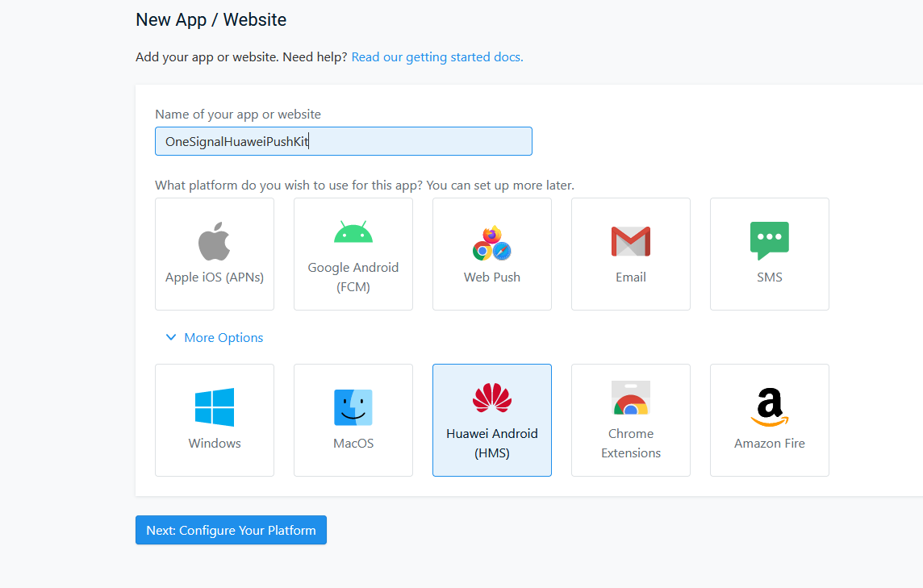The width and height of the screenshot is (923, 588).
Task: Click the 'MacOS' label text
Action: [x=353, y=443]
